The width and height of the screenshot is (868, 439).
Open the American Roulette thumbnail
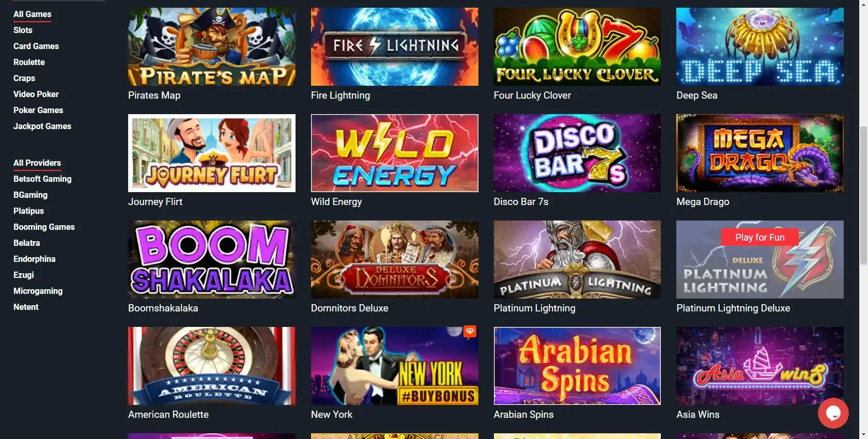point(212,366)
